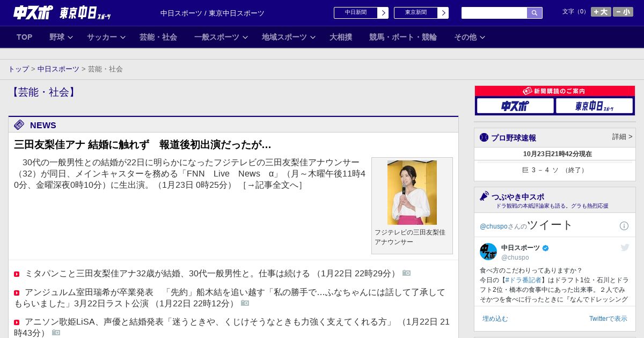This screenshot has width=644, height=338.
Task: Go to the TOP menu item
Action: (x=25, y=37)
